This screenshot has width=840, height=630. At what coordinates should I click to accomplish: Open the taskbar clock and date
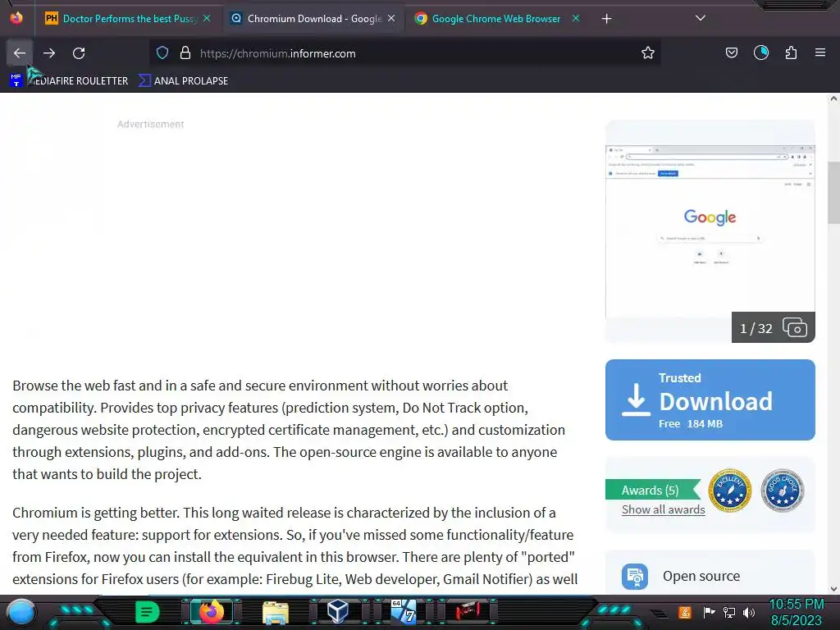(796, 612)
